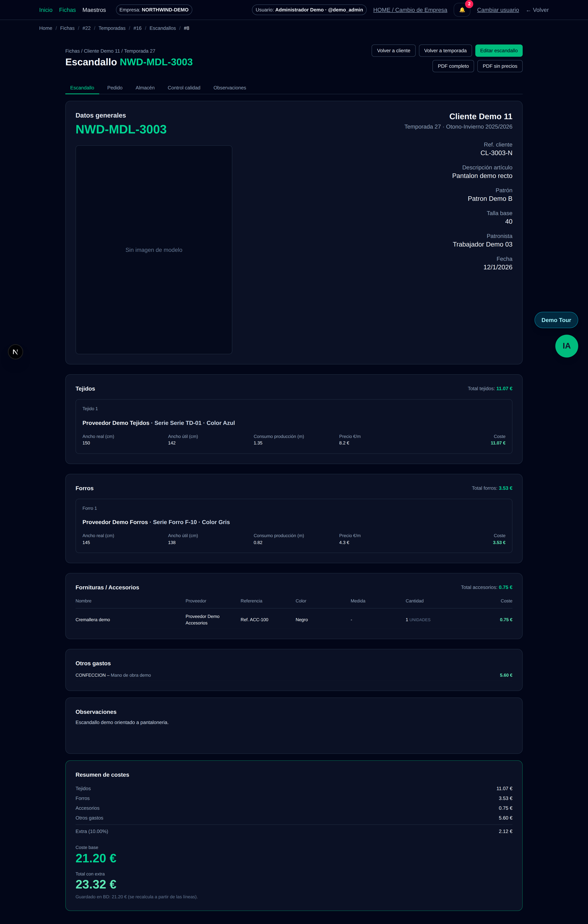
Task: Select the Control calidad tab
Action: 184,88
